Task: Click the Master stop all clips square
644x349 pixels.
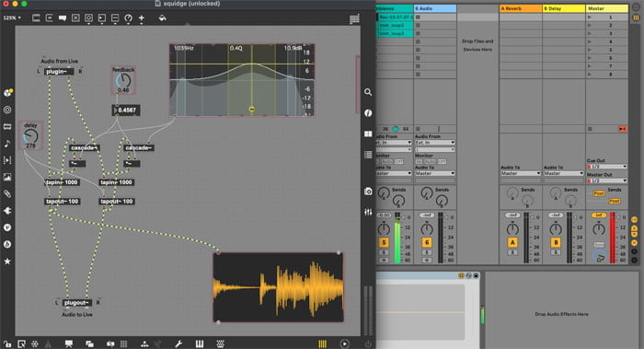Action: (x=590, y=129)
